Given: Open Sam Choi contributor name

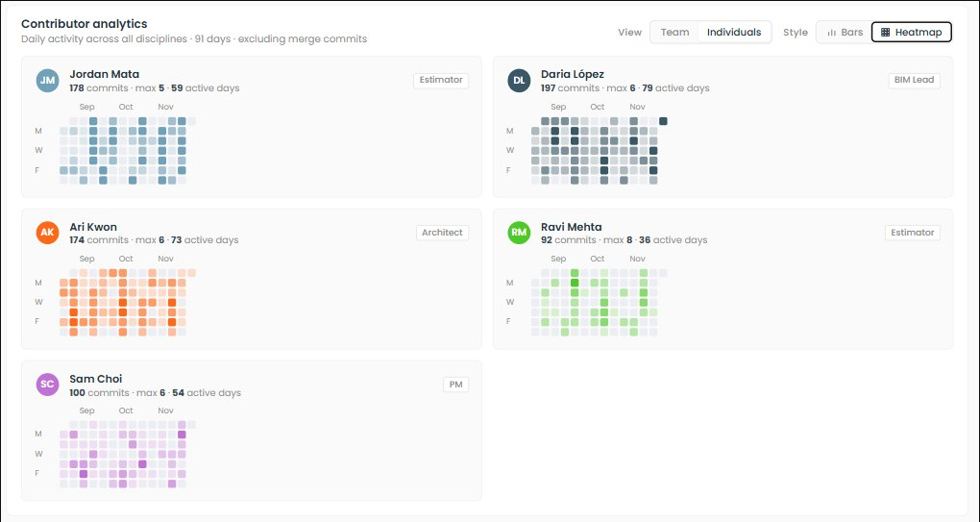Looking at the screenshot, I should tap(96, 378).
